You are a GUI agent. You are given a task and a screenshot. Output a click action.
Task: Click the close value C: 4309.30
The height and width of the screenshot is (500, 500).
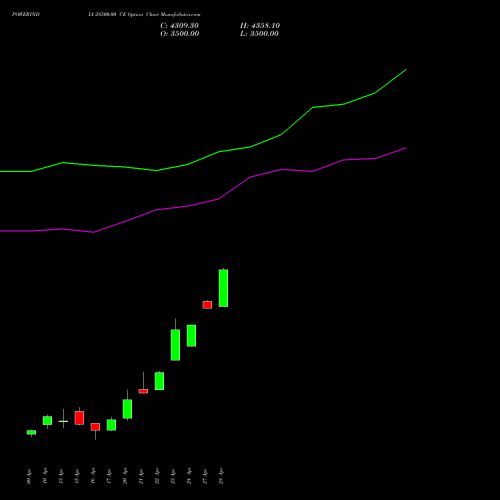180,26
